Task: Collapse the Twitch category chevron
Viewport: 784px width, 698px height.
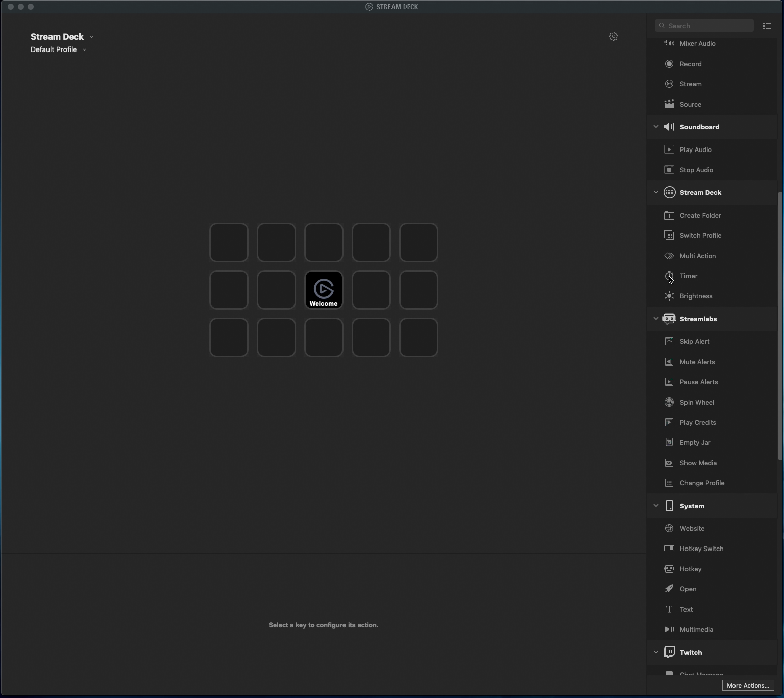Action: click(x=656, y=652)
